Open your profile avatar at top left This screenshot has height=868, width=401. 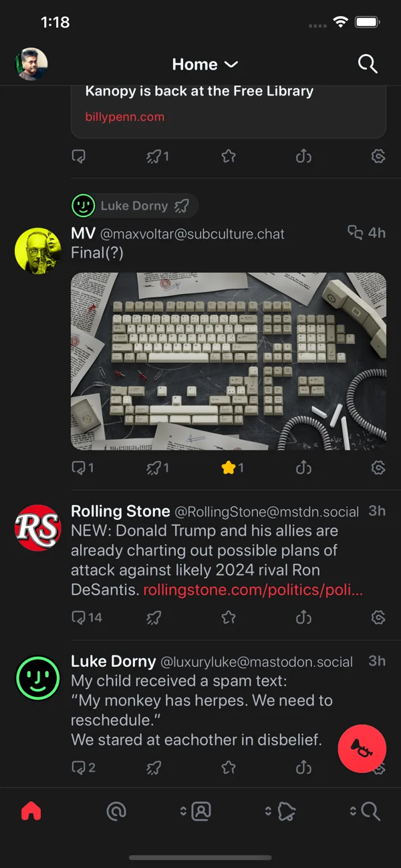(x=31, y=64)
